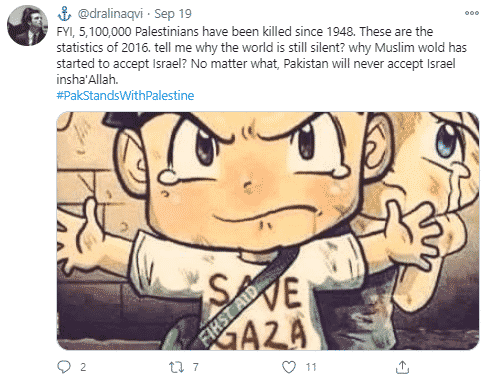Click the anchor emoji beside the username
This screenshot has height=381, width=488.
coord(64,14)
